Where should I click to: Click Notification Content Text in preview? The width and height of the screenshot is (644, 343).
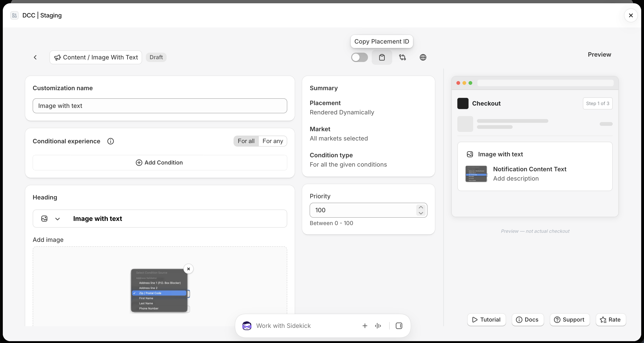coord(529,169)
